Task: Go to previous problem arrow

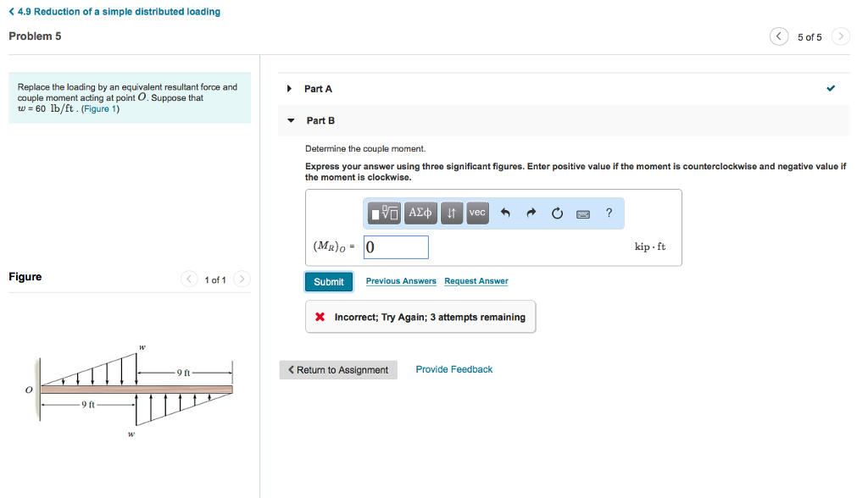Action: click(x=777, y=36)
